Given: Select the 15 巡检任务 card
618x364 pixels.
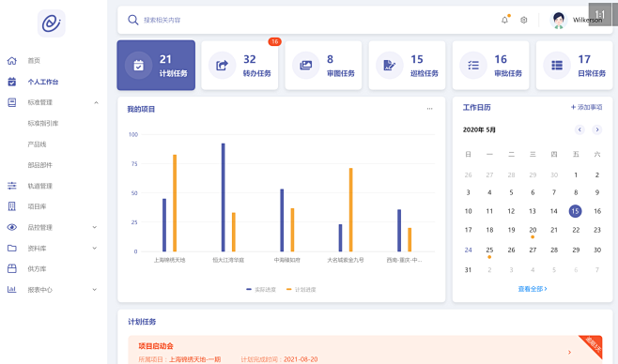Looking at the screenshot, I should (407, 66).
